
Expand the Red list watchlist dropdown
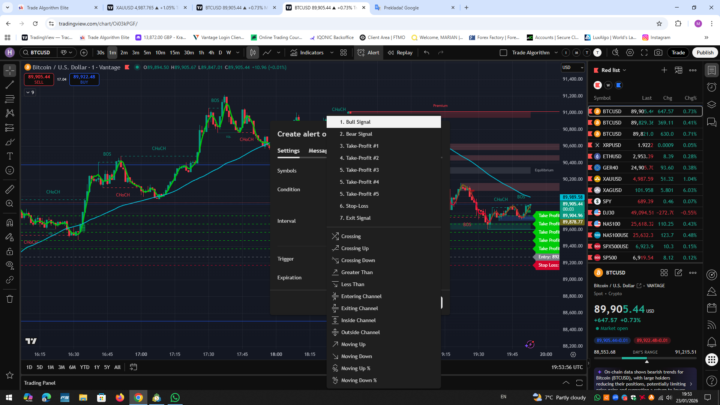coord(612,70)
